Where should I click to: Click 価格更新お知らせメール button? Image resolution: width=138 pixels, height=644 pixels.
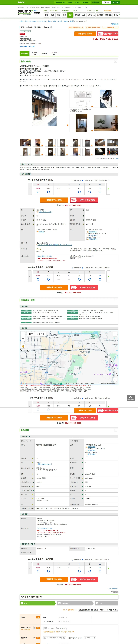[x=76, y=27]
